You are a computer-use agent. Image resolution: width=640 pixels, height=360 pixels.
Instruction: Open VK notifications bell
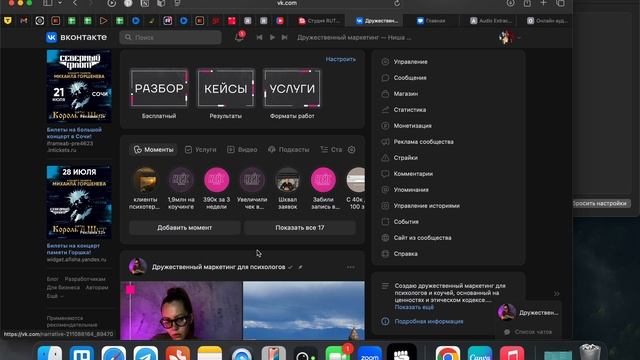pyautogui.click(x=240, y=37)
